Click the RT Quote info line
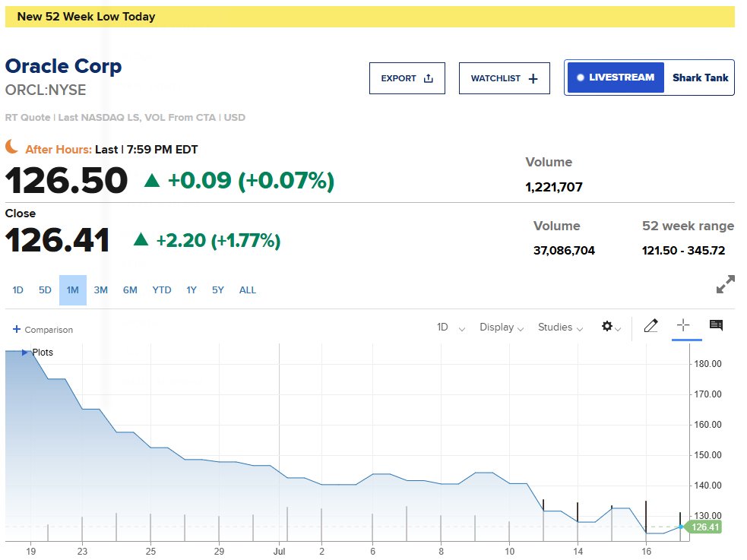This screenshot has height=560, width=747. pos(125,118)
